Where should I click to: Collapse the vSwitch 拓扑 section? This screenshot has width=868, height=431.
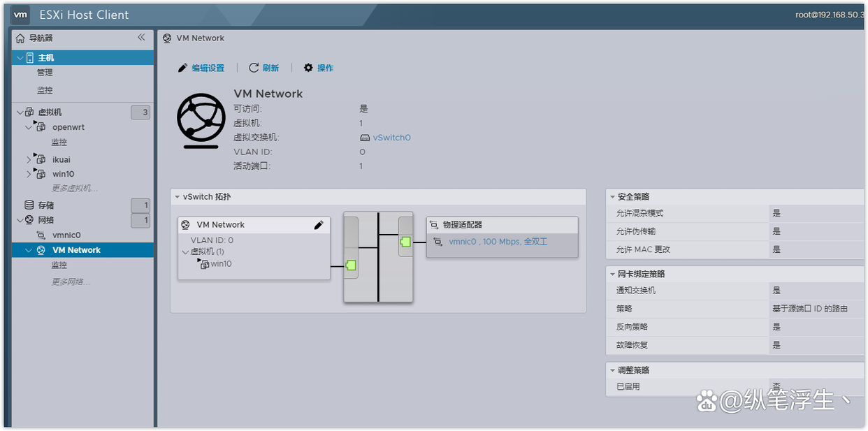coord(177,196)
